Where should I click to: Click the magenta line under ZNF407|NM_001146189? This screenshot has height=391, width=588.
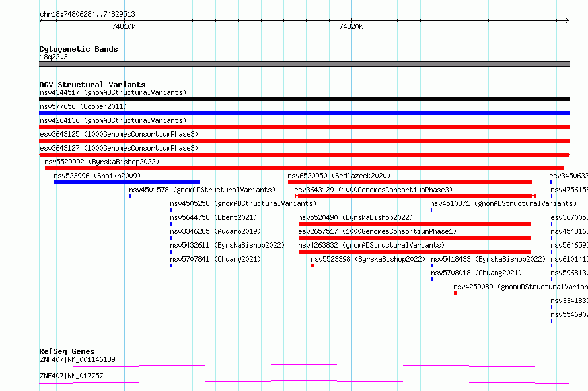304,365
